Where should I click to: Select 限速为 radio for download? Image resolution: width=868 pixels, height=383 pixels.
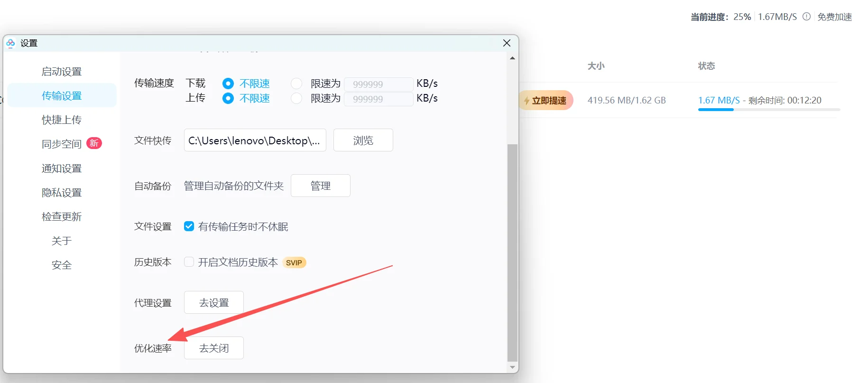tap(296, 84)
